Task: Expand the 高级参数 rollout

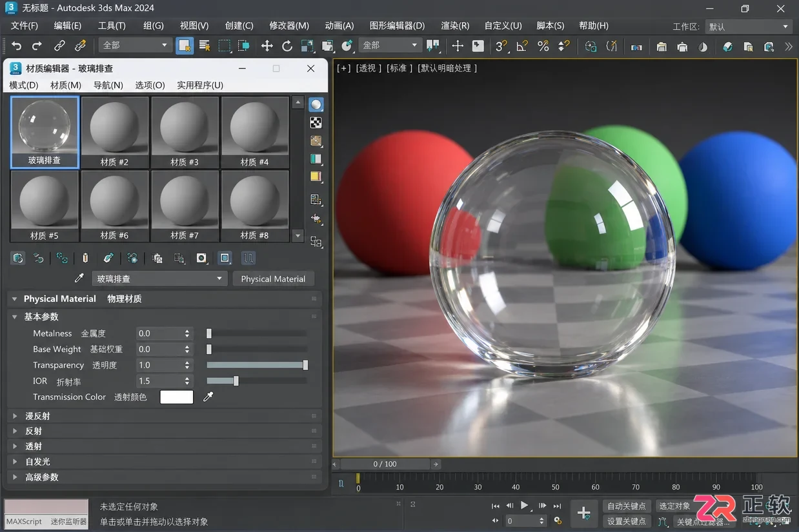Action: tap(15, 477)
